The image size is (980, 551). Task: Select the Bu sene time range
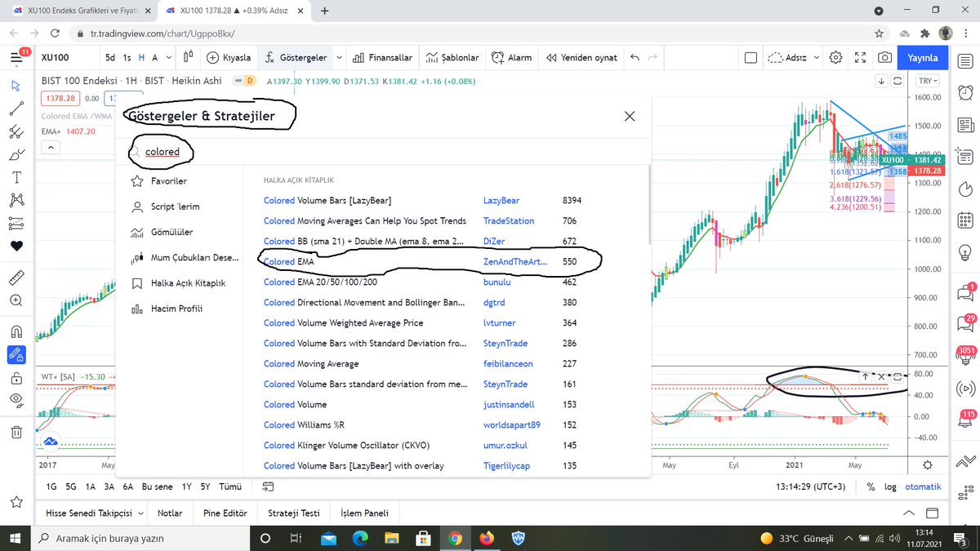158,487
